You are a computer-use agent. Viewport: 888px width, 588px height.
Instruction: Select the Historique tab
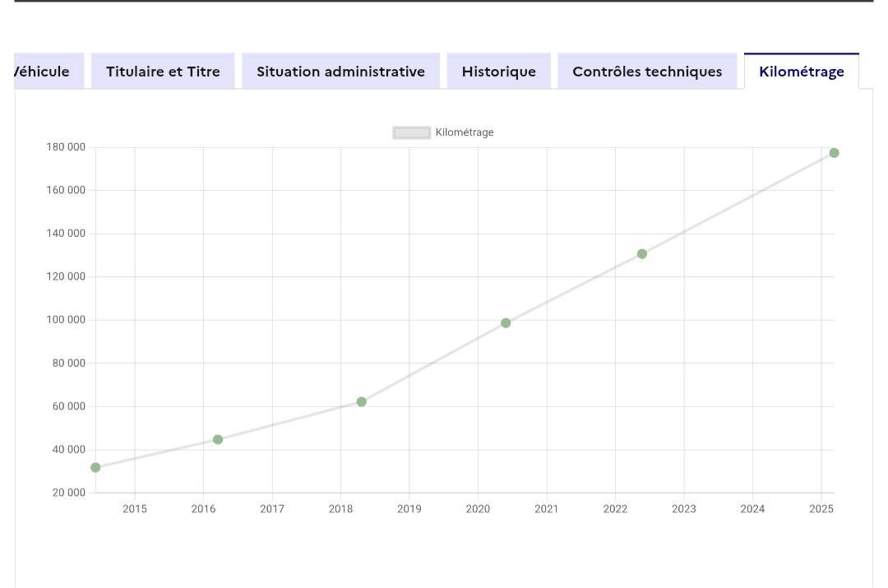point(499,72)
